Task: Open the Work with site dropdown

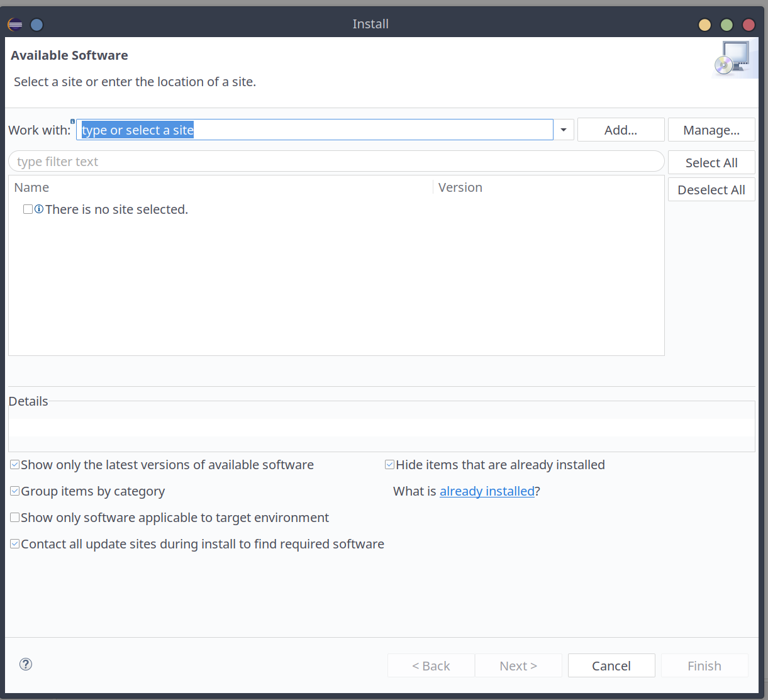Action: 563,130
